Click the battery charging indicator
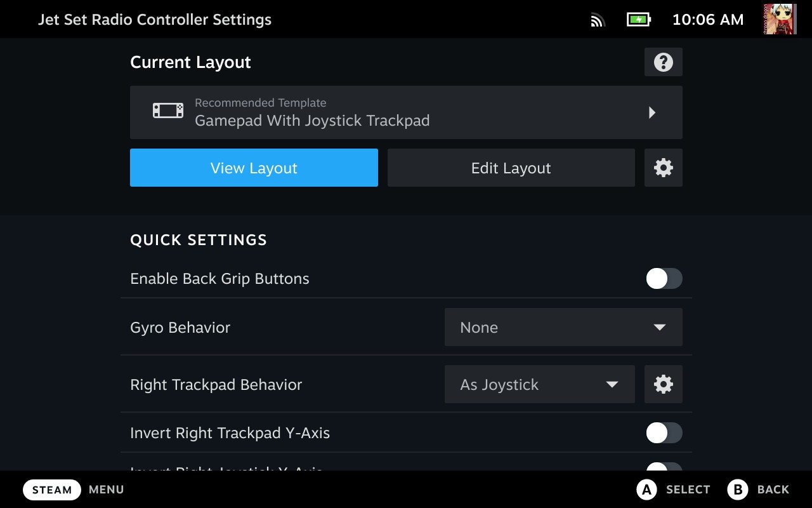This screenshot has width=812, height=508. (x=638, y=20)
